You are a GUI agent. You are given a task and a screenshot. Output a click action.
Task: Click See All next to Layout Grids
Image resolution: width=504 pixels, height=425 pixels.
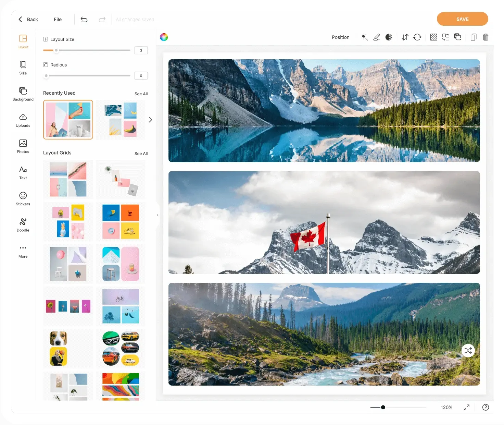[x=141, y=154]
